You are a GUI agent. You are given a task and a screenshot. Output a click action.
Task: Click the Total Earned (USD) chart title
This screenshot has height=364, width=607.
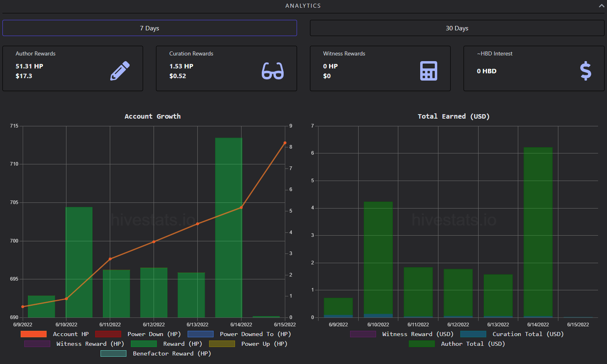click(454, 116)
